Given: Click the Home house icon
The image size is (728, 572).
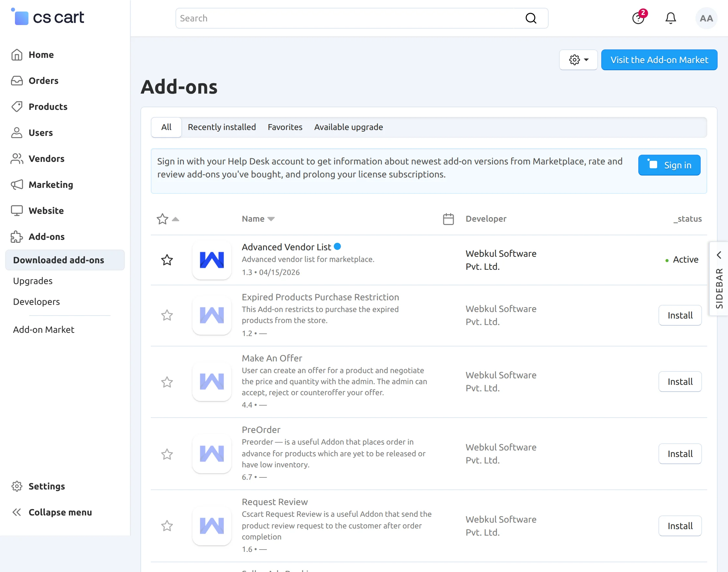Looking at the screenshot, I should pyautogui.click(x=17, y=55).
